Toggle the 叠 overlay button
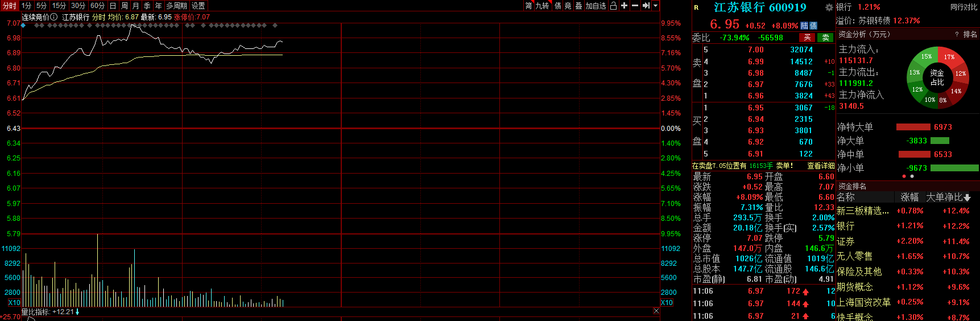 578,6
